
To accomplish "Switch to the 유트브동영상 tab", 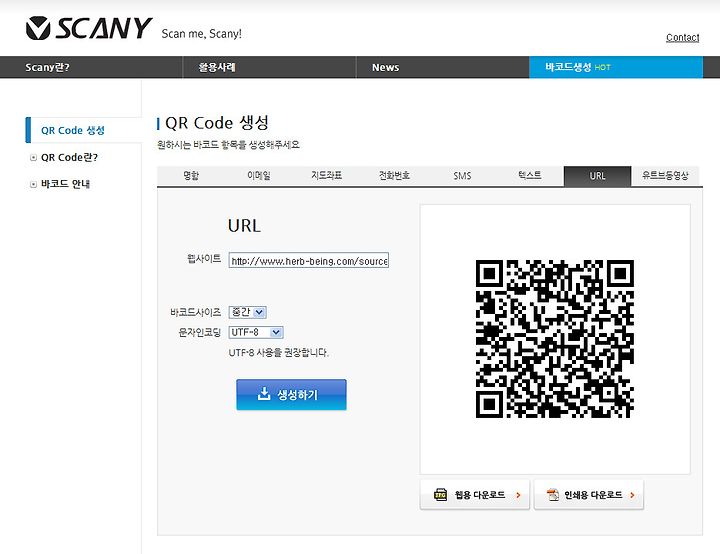I will [x=665, y=175].
